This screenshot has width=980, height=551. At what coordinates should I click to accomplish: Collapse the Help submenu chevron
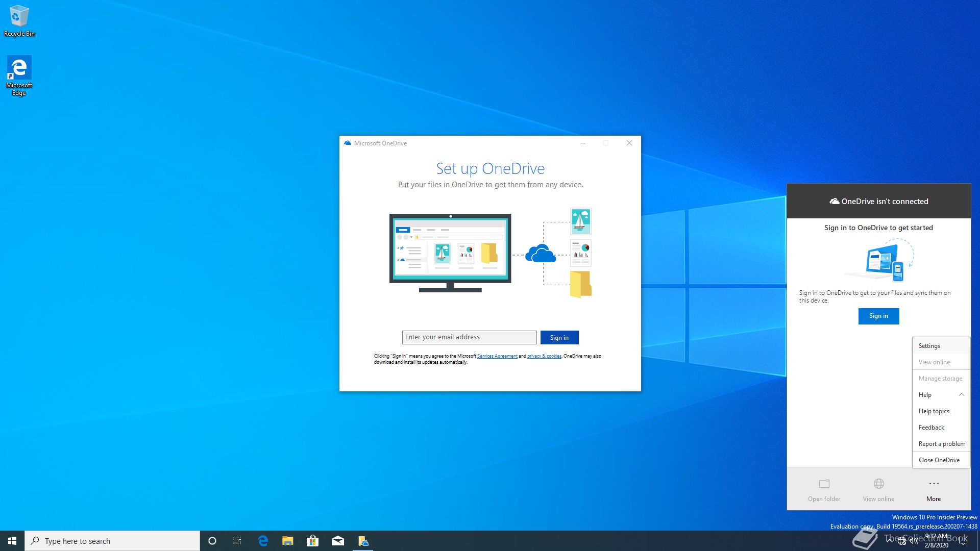click(x=961, y=395)
